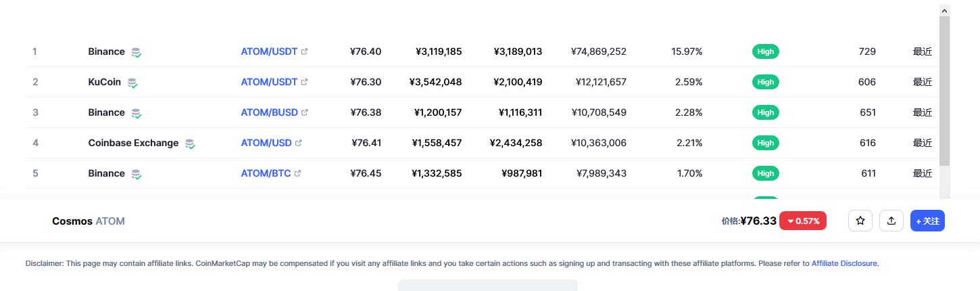
Task: Click the scrollbar up arrow
Action: click(944, 11)
